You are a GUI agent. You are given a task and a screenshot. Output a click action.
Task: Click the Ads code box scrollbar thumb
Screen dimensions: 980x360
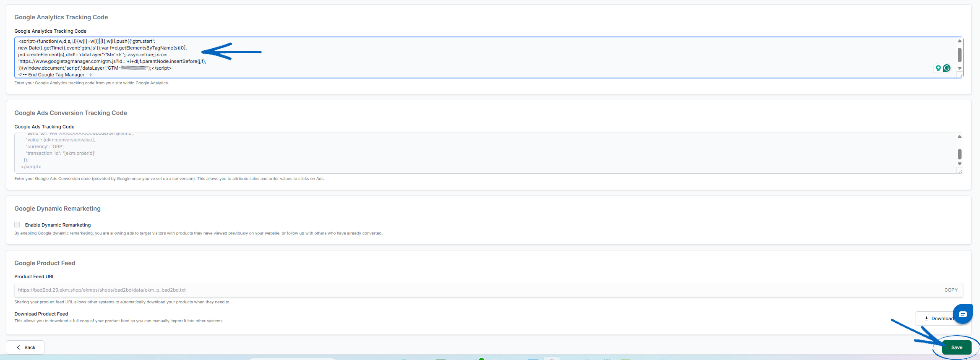point(959,154)
